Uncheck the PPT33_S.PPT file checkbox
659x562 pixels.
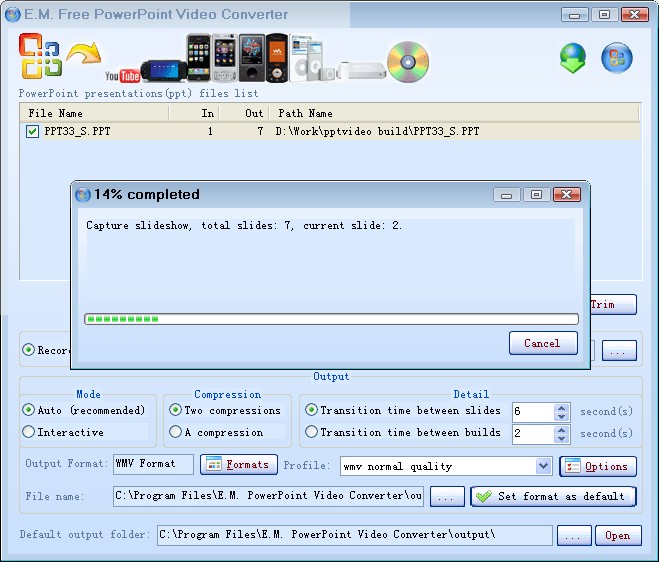point(32,132)
